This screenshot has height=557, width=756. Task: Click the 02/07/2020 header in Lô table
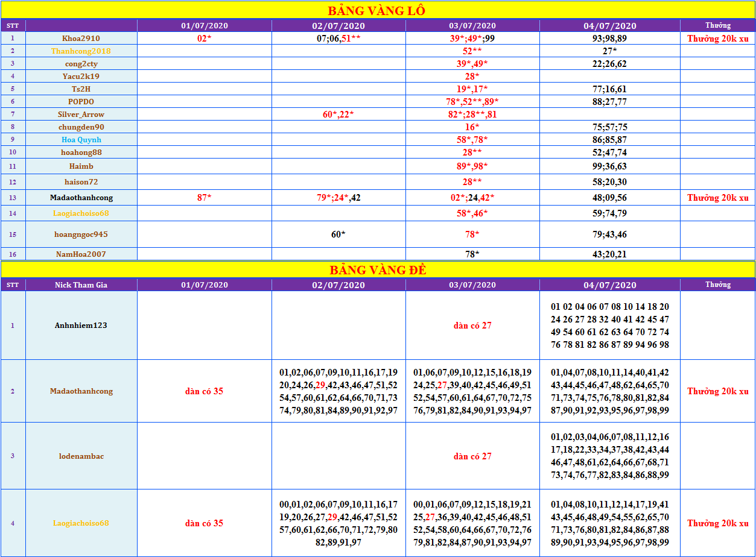pos(338,26)
